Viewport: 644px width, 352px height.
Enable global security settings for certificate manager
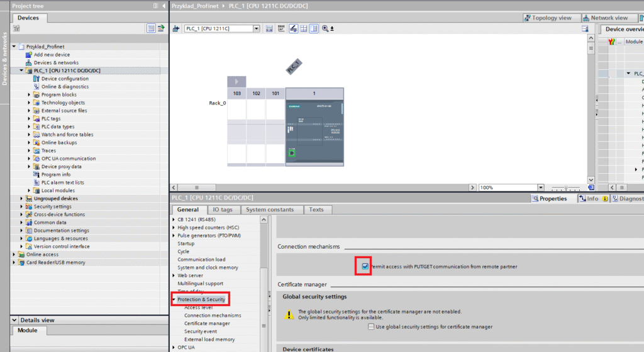pyautogui.click(x=372, y=327)
